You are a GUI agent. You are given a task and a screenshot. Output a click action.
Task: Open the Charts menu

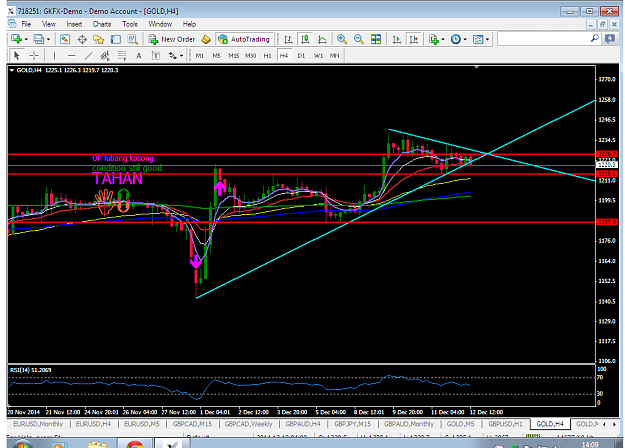click(102, 24)
